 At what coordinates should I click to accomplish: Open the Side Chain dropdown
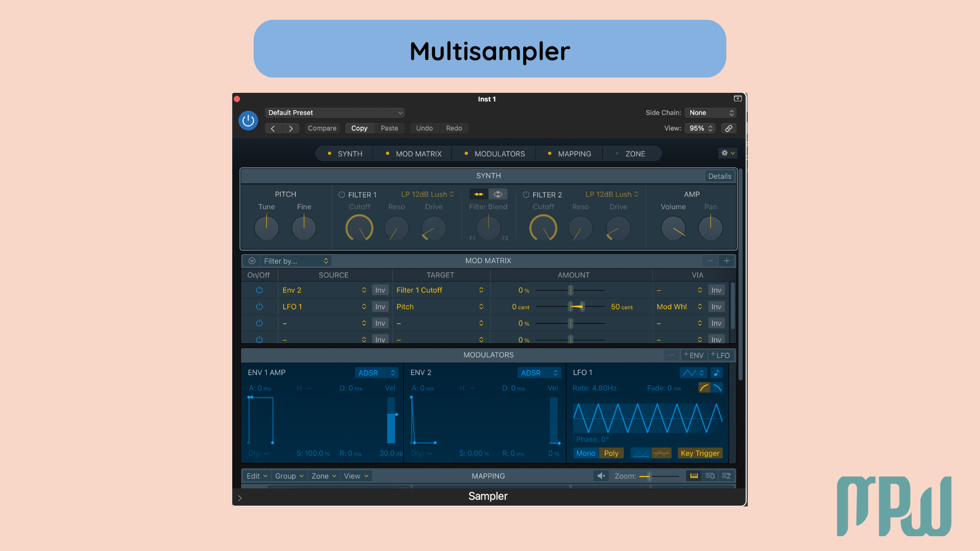(x=710, y=112)
